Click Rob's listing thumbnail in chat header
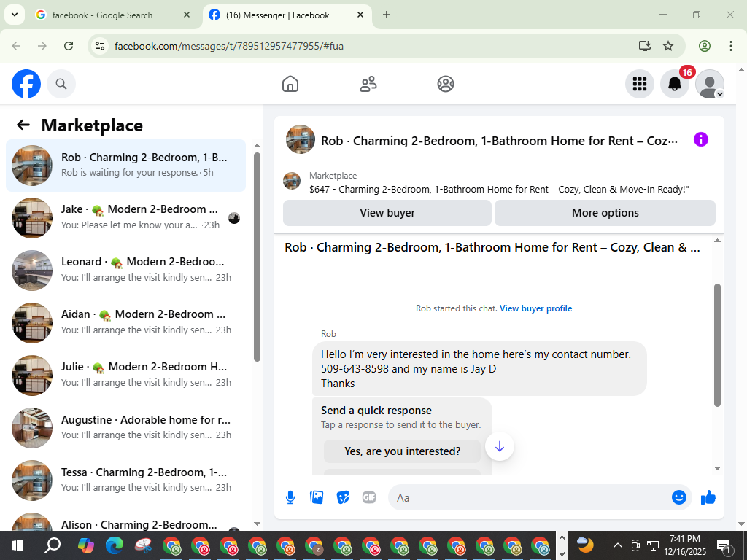 pyautogui.click(x=300, y=139)
